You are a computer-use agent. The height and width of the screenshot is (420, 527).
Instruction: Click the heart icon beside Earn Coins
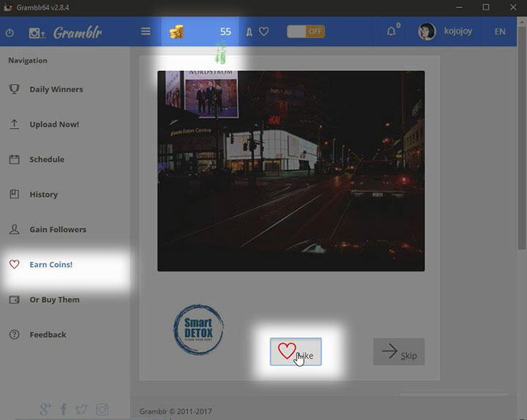tap(14, 264)
